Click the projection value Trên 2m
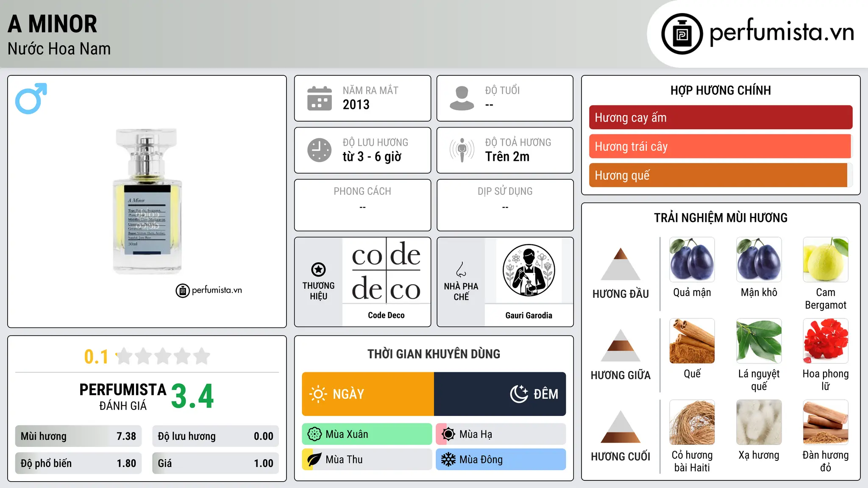 point(507,157)
